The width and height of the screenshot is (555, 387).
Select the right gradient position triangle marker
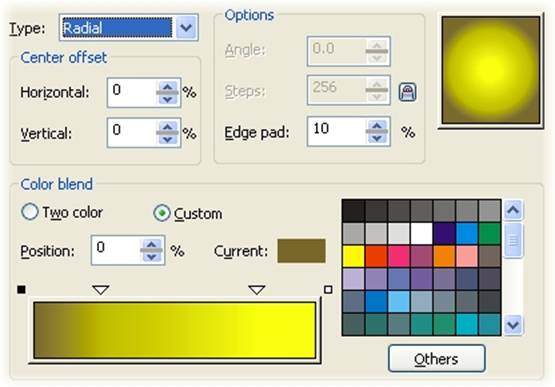pyautogui.click(x=257, y=290)
